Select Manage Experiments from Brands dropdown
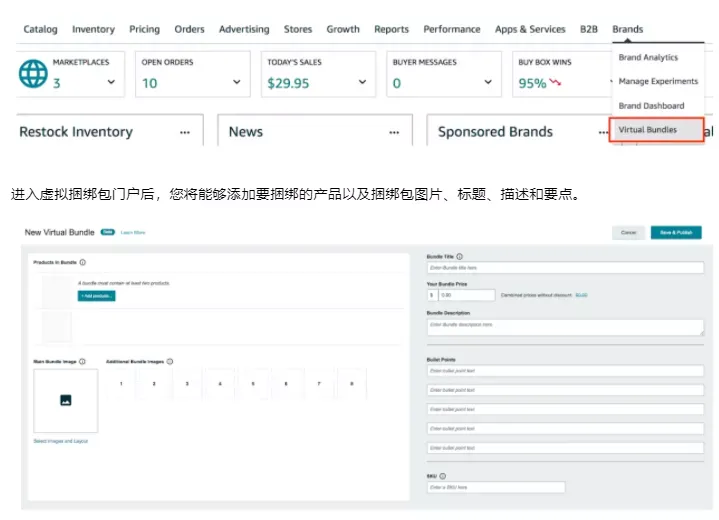 pos(658,81)
